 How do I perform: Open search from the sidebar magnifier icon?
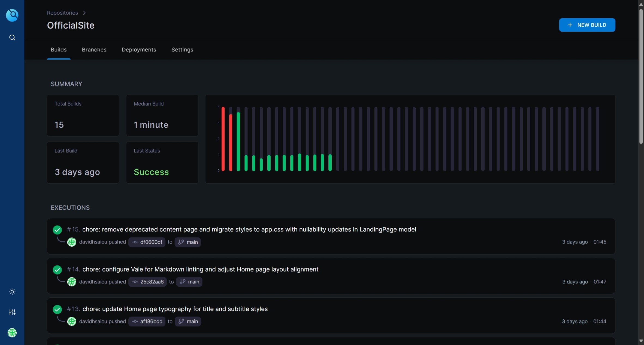pos(12,38)
